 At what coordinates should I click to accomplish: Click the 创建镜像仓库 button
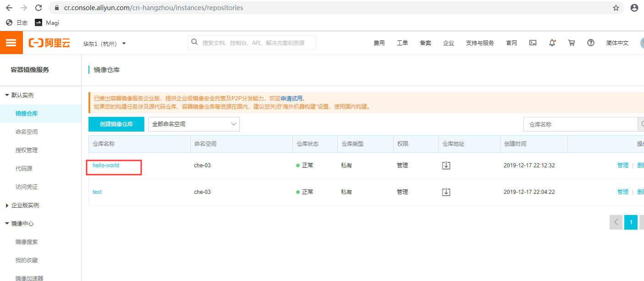116,124
